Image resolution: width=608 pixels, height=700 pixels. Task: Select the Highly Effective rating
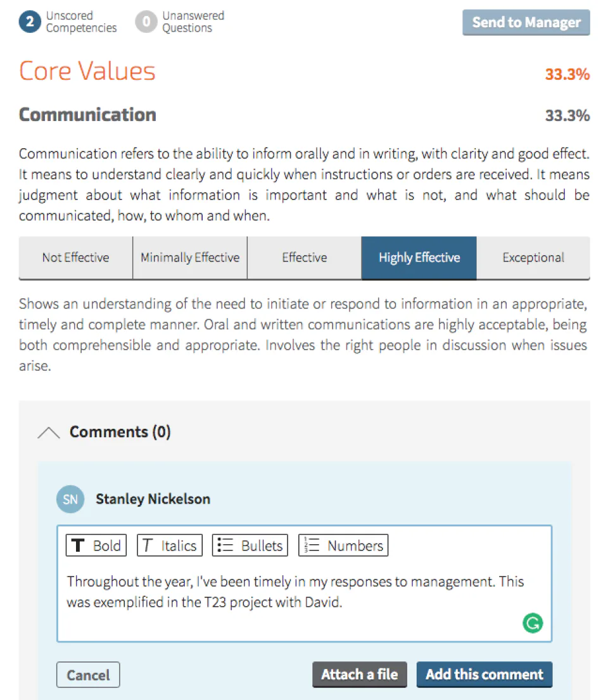(419, 258)
